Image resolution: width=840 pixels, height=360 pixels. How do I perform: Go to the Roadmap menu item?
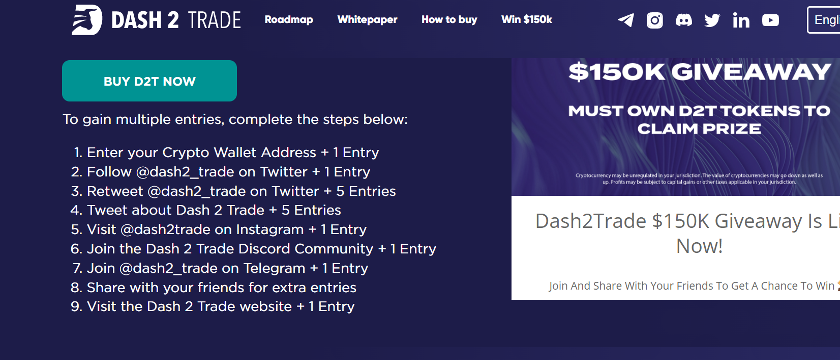pyautogui.click(x=289, y=20)
